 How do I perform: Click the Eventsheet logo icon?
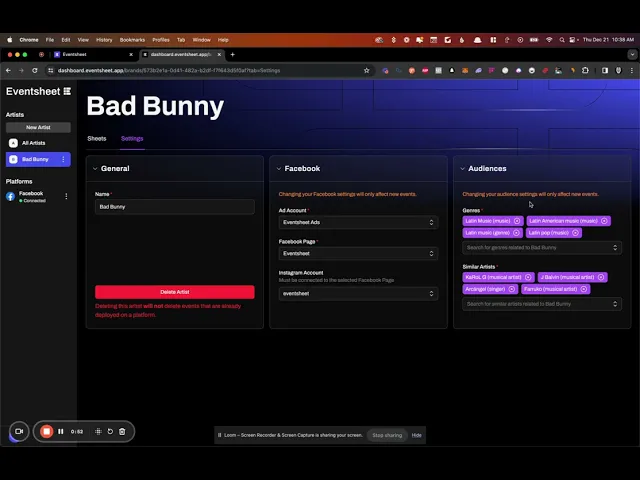67,91
